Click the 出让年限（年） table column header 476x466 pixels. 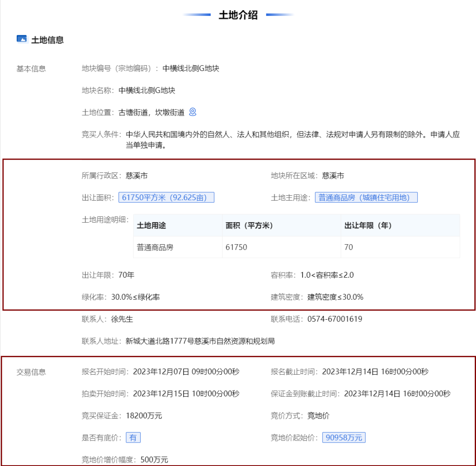click(x=368, y=225)
